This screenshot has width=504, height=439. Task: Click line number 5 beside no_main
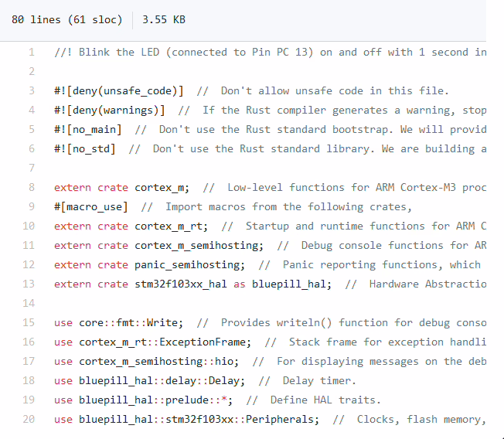[32, 130]
